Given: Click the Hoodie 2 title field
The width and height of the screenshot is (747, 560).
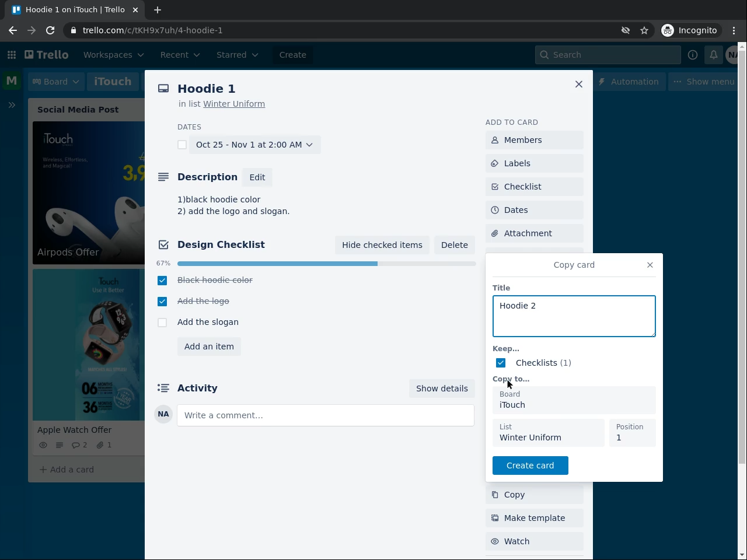Looking at the screenshot, I should click(574, 316).
